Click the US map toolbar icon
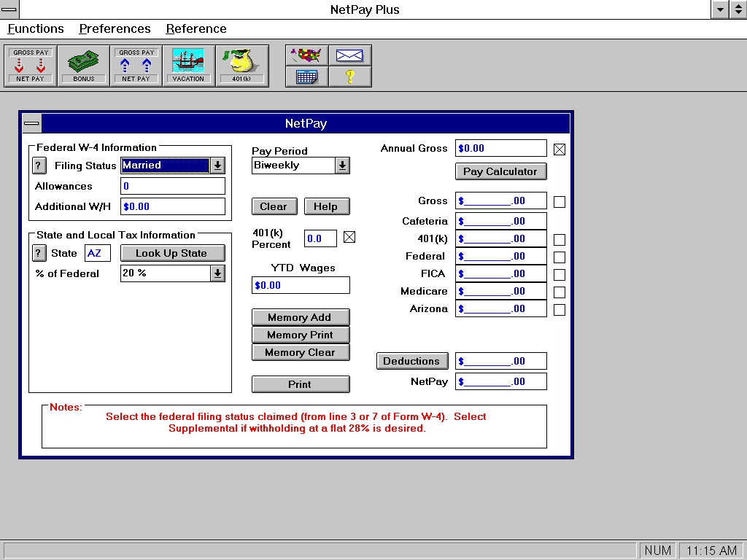Image resolution: width=747 pixels, height=560 pixels. tap(307, 55)
